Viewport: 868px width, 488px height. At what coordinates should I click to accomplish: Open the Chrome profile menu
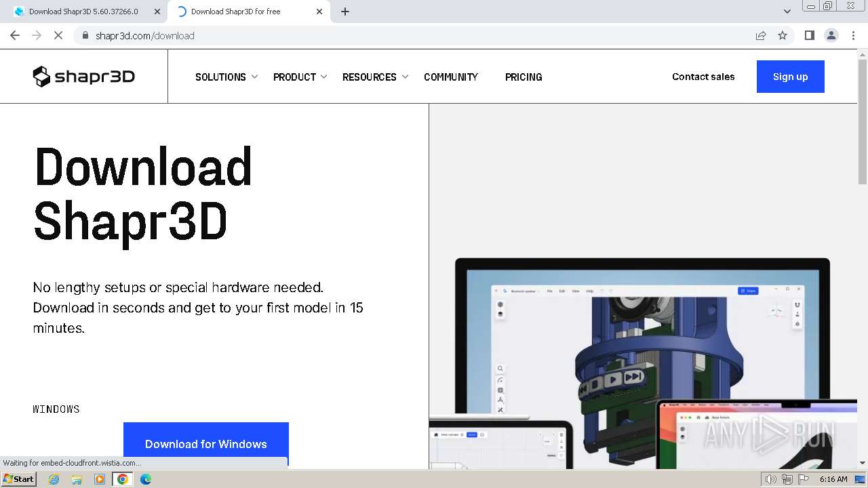tap(831, 35)
